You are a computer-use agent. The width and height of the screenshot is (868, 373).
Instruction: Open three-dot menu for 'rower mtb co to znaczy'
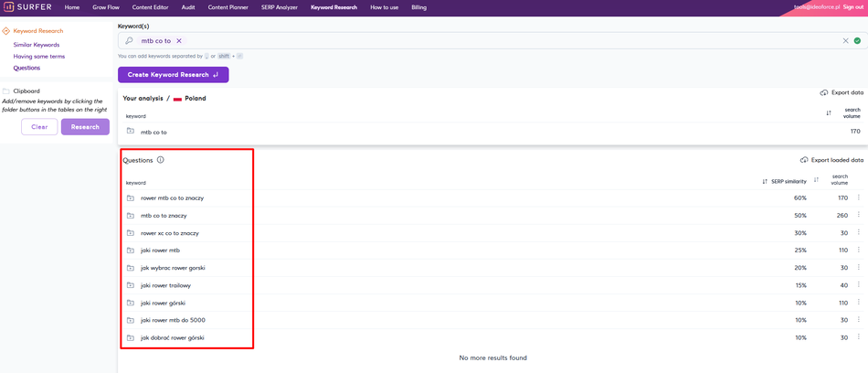[x=859, y=197]
